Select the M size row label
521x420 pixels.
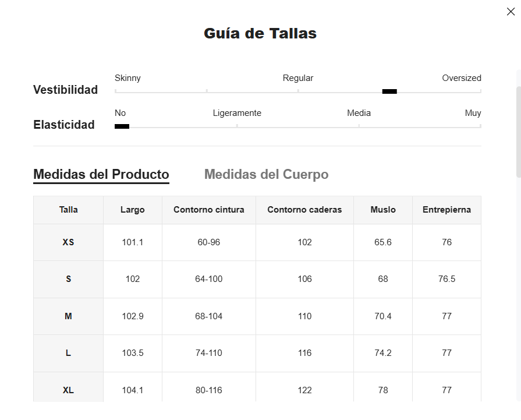(x=68, y=316)
